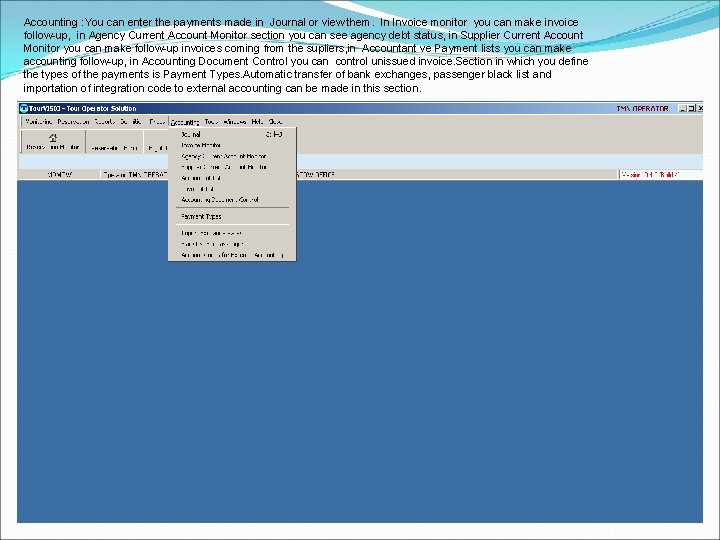Screen dimensions: 720x540
Task: Choose Journal from the Accounting menu
Action: click(232, 135)
